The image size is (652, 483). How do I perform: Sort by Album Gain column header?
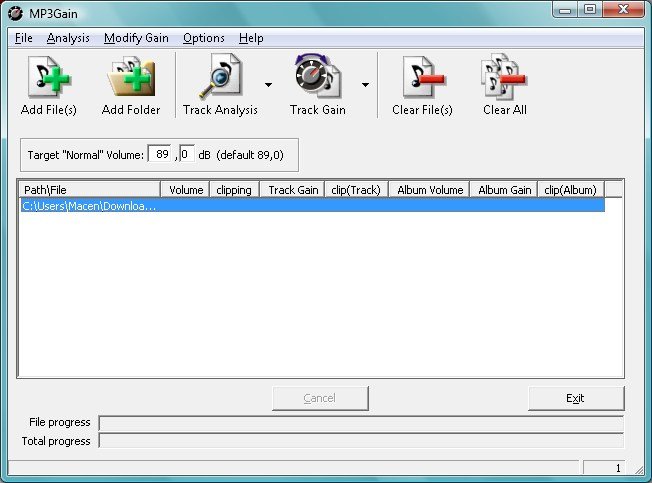point(504,190)
